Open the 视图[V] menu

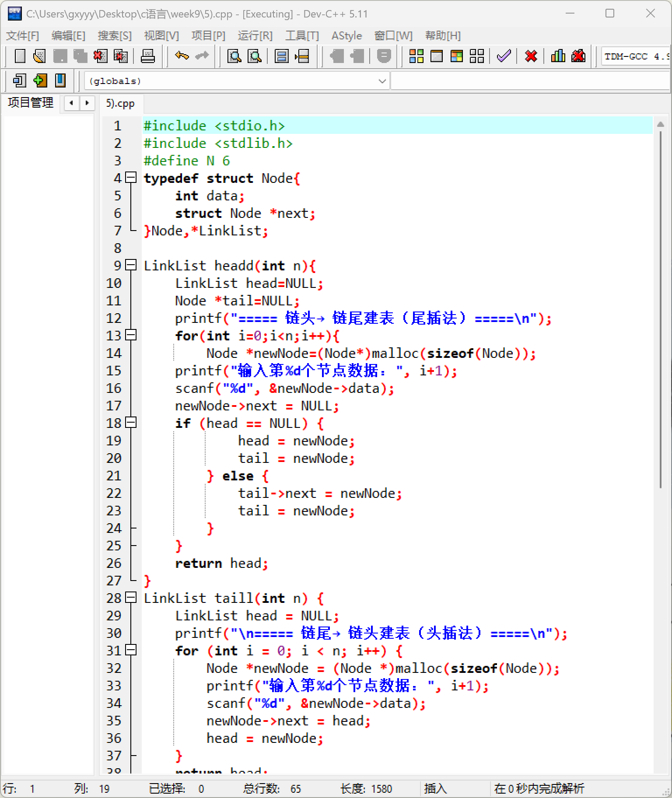161,35
